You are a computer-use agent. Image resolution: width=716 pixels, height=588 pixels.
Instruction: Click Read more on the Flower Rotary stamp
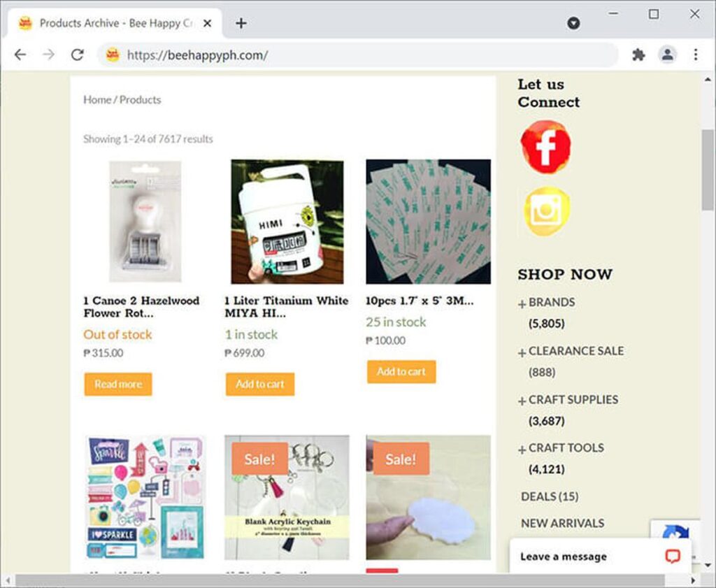click(117, 384)
